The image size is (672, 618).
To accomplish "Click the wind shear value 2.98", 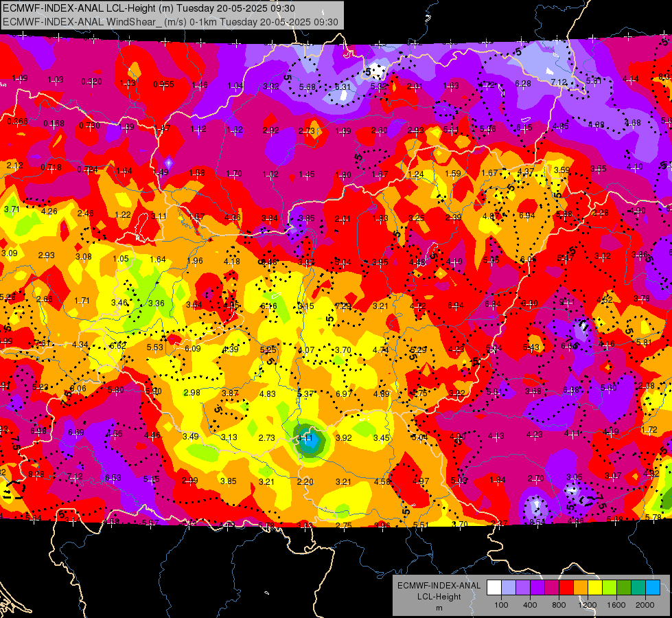I will (x=192, y=392).
